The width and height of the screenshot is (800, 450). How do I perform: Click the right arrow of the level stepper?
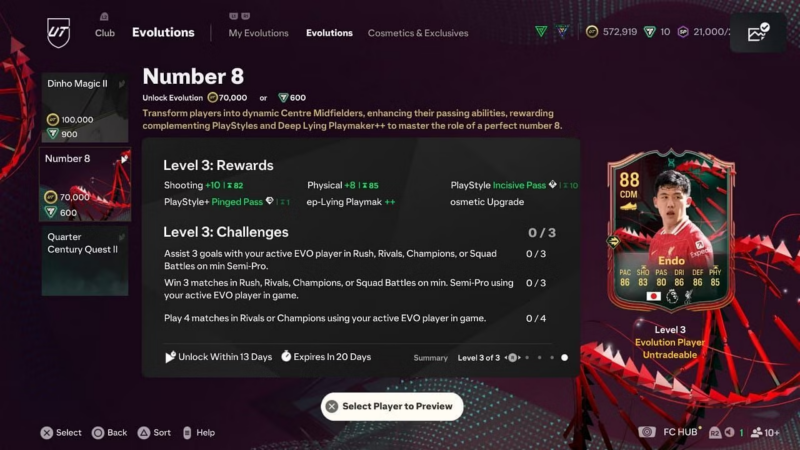coord(519,358)
